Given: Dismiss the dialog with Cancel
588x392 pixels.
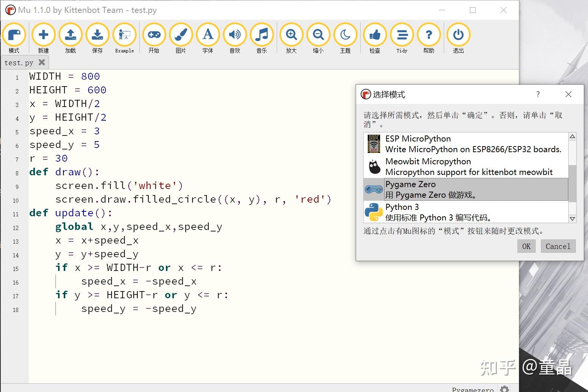Looking at the screenshot, I should (558, 246).
